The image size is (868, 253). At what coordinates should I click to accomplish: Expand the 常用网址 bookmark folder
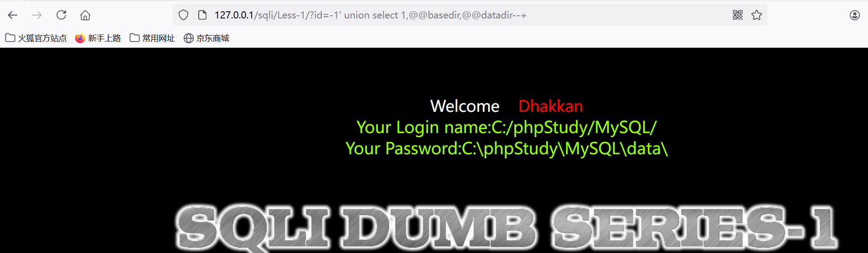coord(152,38)
